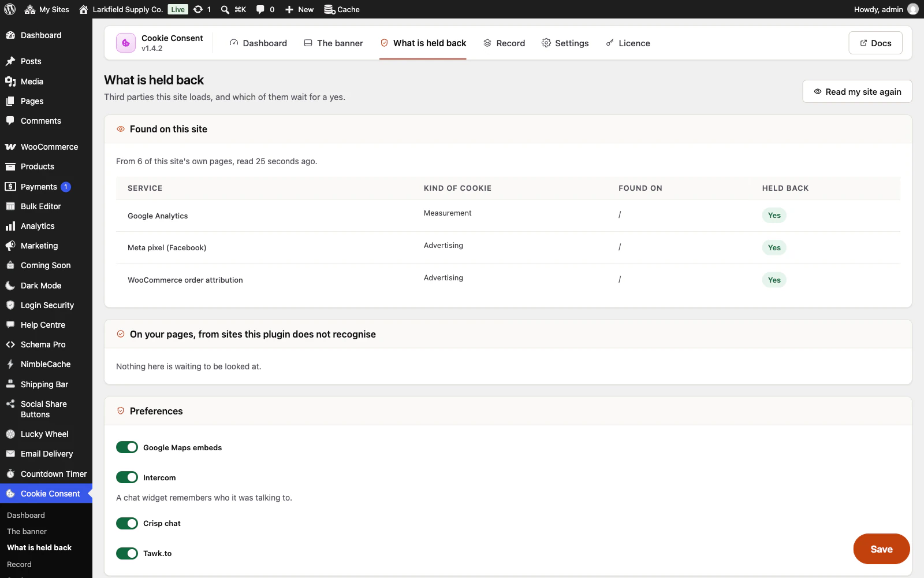924x578 pixels.
Task: Click the Analytics bar chart icon
Action: pos(10,226)
